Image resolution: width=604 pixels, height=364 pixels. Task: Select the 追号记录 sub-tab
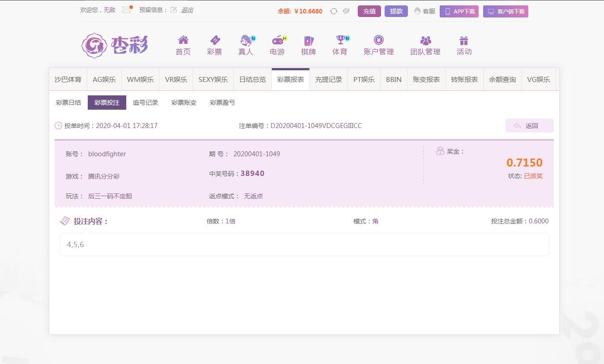(x=146, y=103)
